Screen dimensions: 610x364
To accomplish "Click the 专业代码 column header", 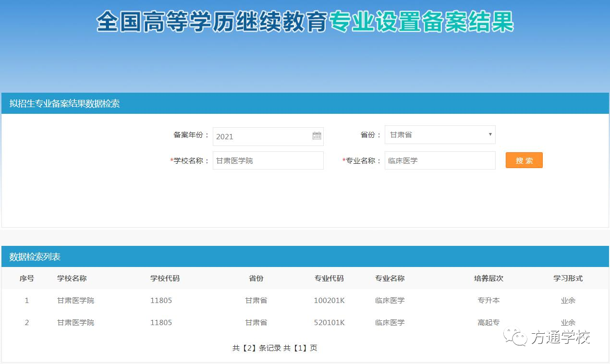I will [329, 279].
